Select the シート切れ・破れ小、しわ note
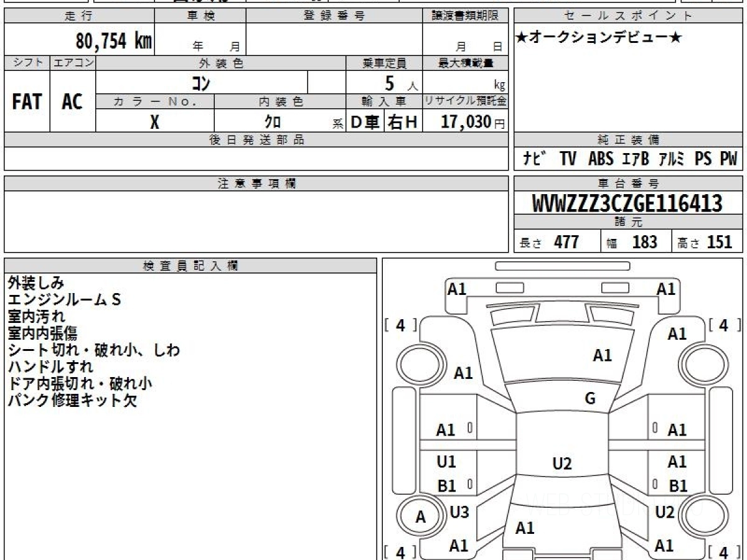This screenshot has height=560, width=747. (94, 350)
